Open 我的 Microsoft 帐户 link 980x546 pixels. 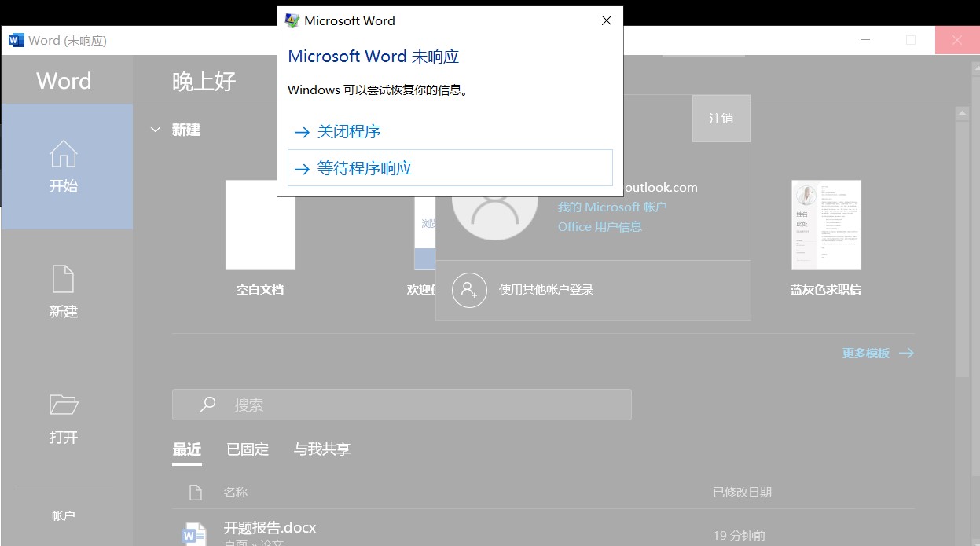point(612,207)
